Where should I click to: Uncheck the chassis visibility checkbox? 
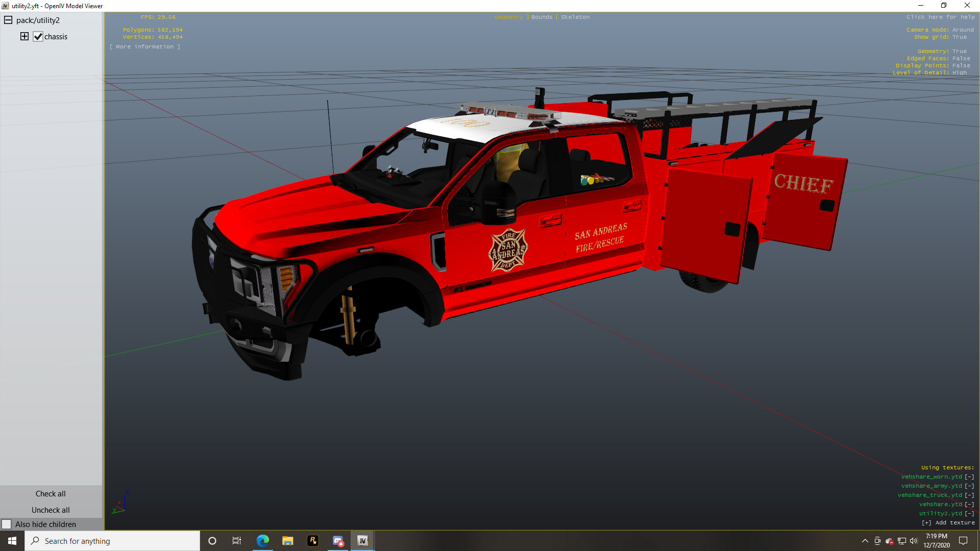(38, 37)
